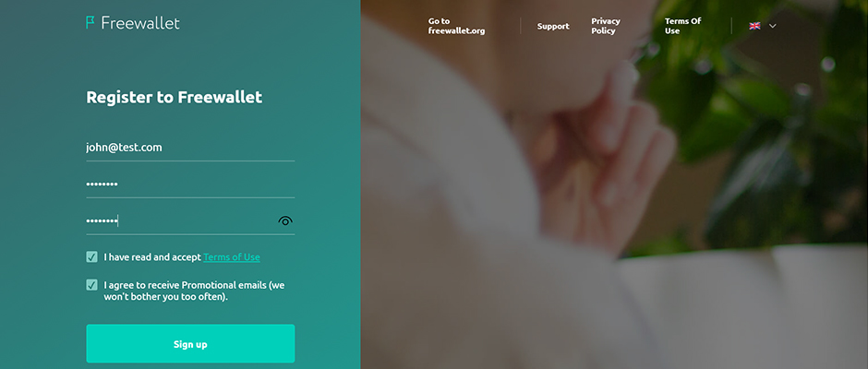
Task: Open Privacy Policy in the top navigation
Action: coord(606,26)
